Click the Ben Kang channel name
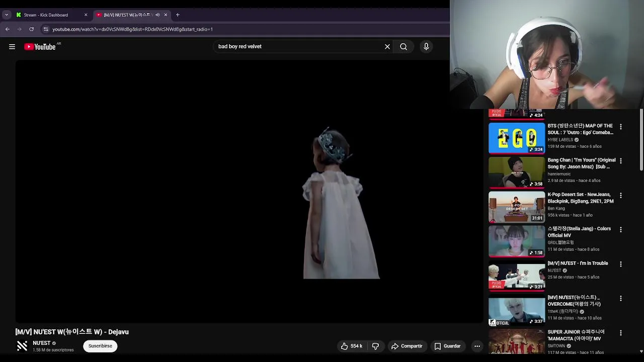Screen dimensions: 644x362 (556, 208)
